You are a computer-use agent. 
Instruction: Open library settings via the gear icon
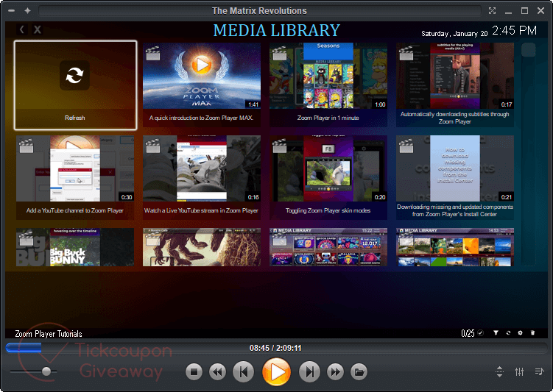point(520,333)
